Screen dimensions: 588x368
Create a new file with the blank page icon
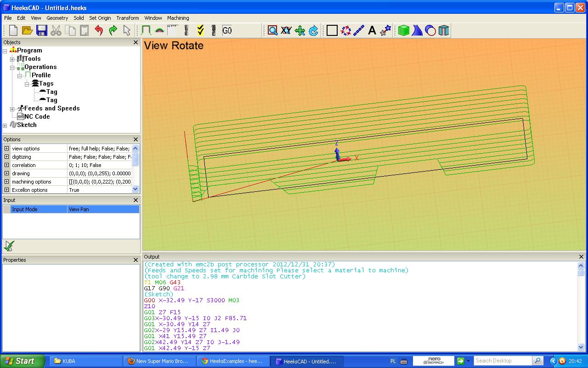point(13,30)
